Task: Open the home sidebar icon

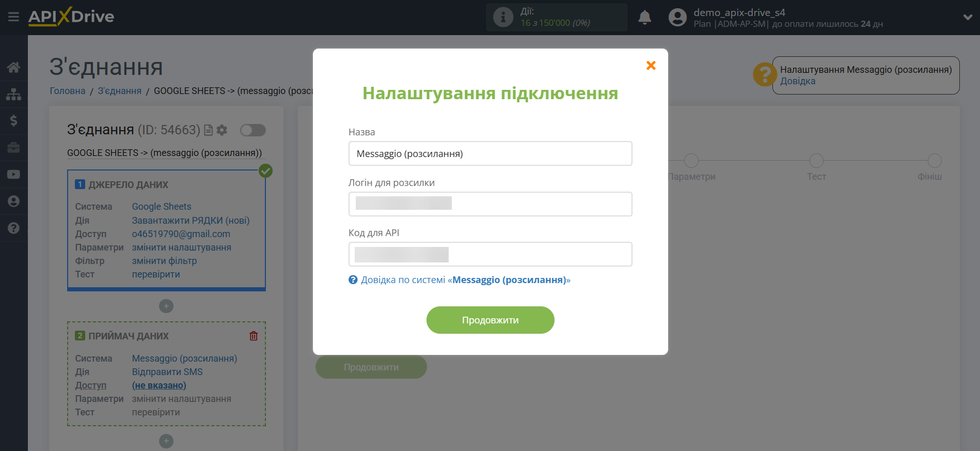Action: coord(14,67)
